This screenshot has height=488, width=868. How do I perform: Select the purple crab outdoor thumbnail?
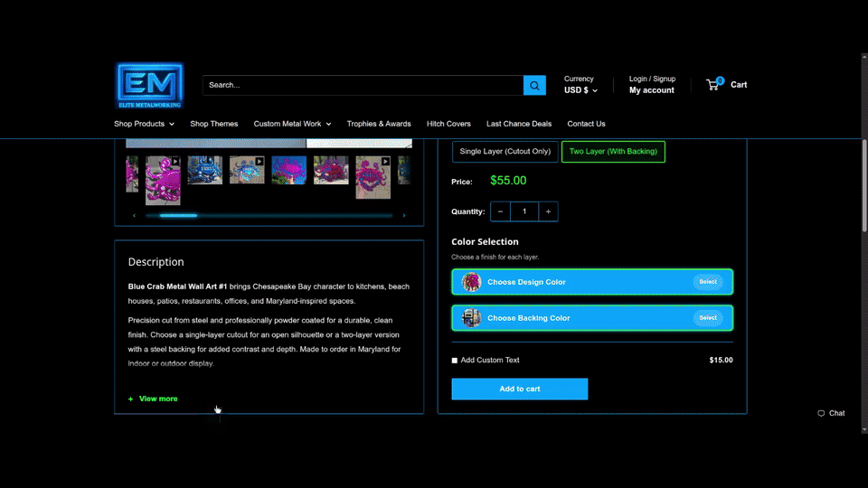pos(331,170)
